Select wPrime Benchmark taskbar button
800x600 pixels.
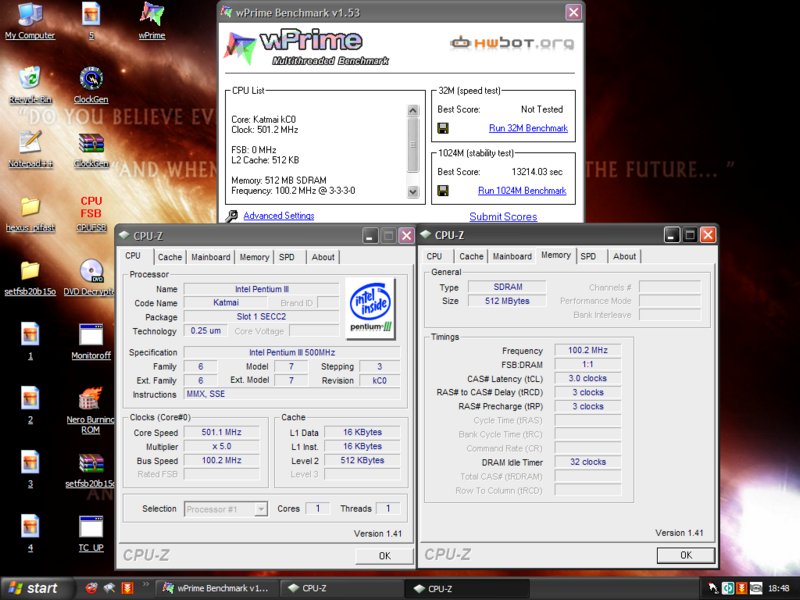[217, 588]
